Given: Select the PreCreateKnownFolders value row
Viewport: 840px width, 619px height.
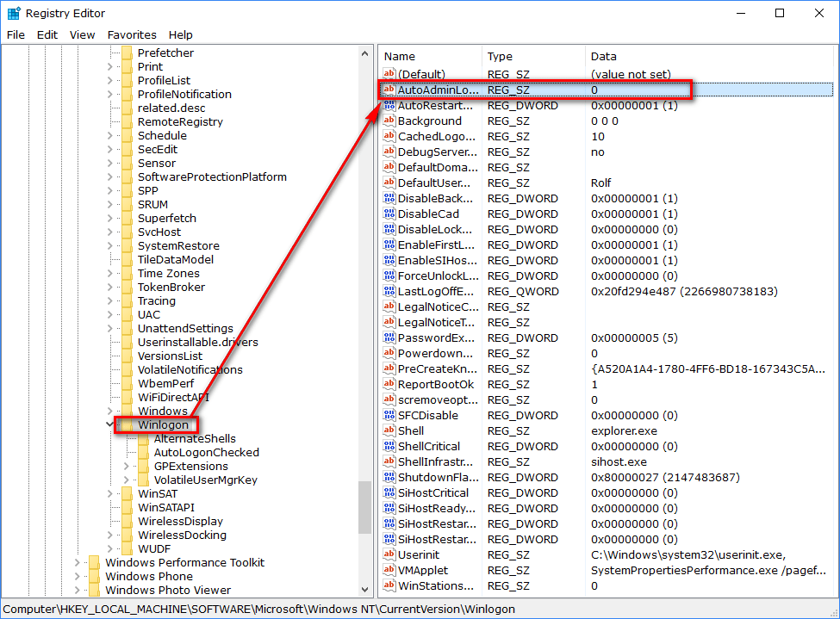Looking at the screenshot, I should click(607, 369).
